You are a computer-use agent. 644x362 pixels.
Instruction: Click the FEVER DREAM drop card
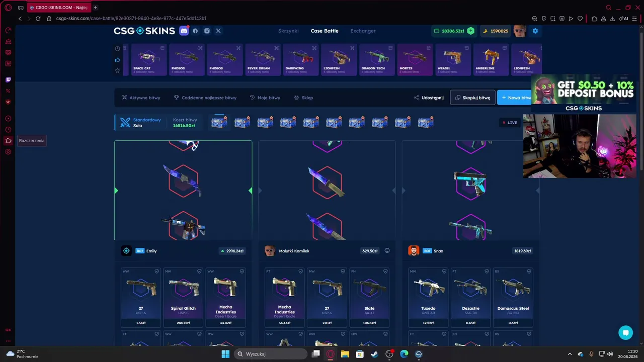click(263, 59)
